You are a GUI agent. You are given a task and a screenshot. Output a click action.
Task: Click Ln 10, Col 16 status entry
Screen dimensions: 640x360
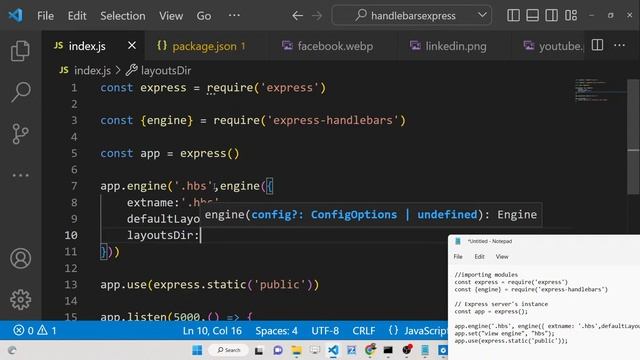[x=212, y=331]
